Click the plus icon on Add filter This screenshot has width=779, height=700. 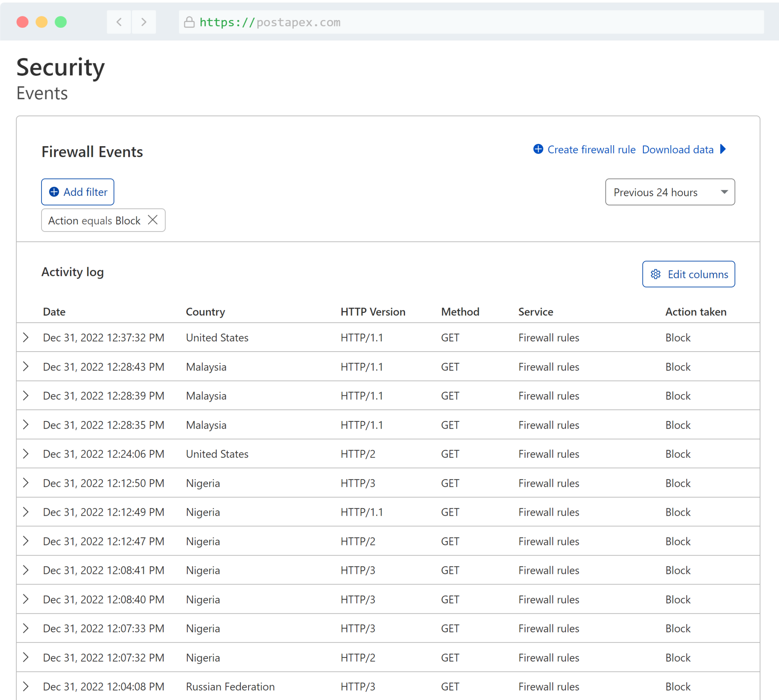[x=54, y=192]
